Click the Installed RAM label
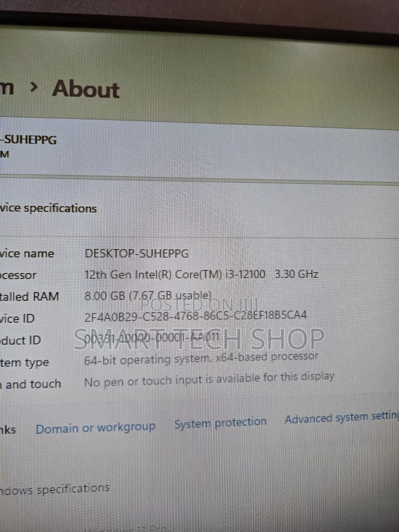This screenshot has width=399, height=532. click(29, 297)
